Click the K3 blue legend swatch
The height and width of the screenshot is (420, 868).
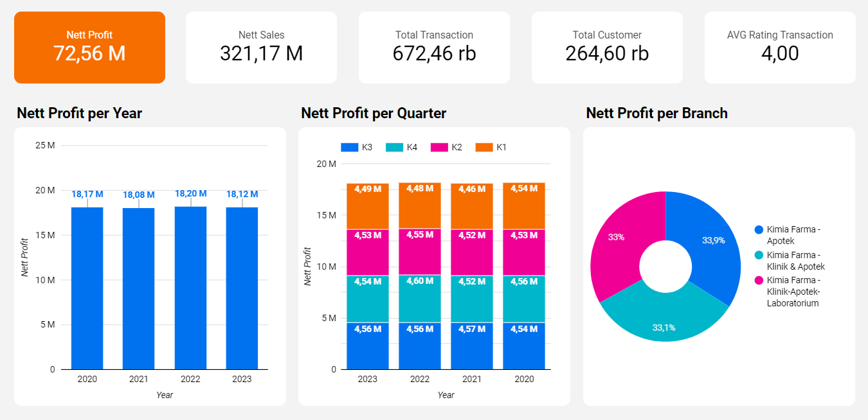tap(349, 147)
